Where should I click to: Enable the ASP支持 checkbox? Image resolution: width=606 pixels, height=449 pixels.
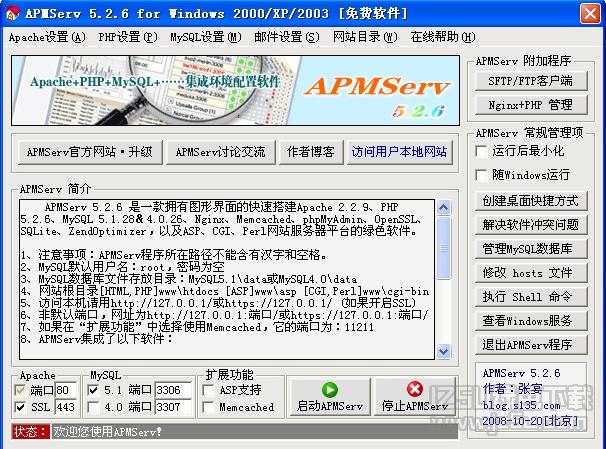pos(208,390)
